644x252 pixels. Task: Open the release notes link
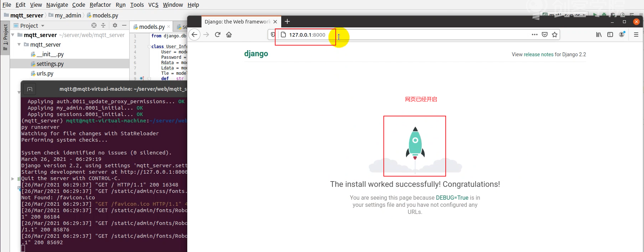pyautogui.click(x=539, y=54)
